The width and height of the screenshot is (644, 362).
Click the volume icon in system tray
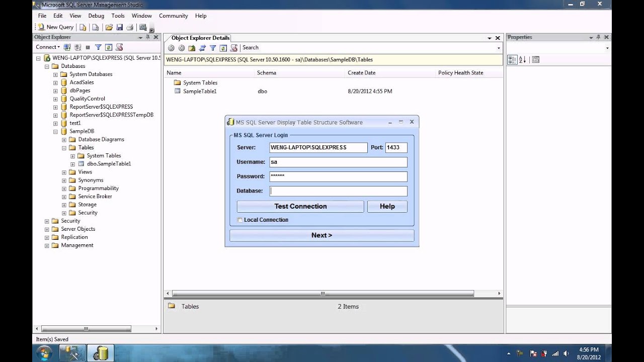567,353
